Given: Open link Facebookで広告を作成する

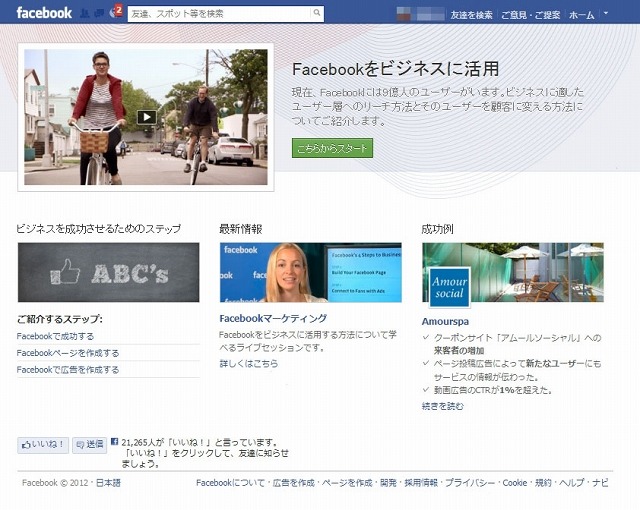Looking at the screenshot, I should point(68,370).
